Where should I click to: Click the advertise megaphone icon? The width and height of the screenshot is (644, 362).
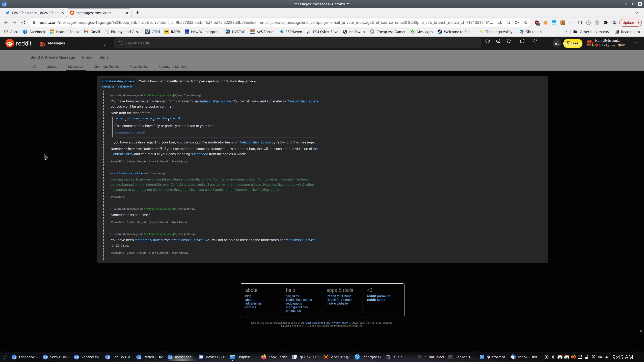[557, 43]
